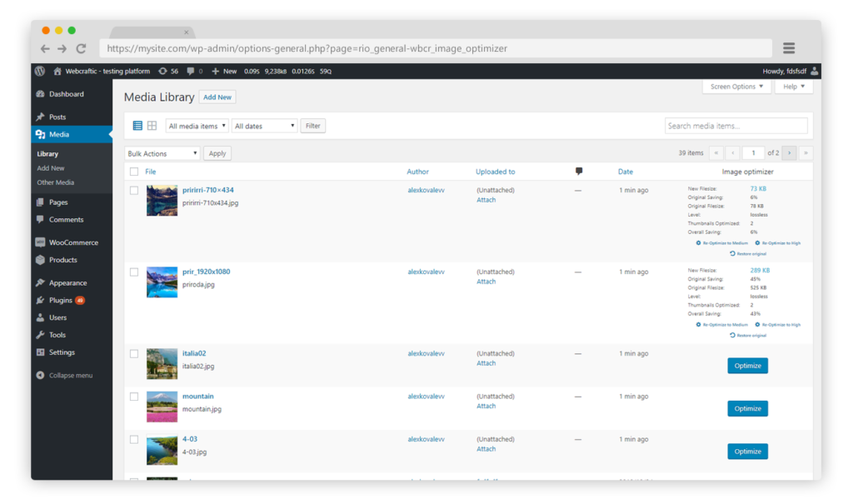Click the Appearance brush icon
Image resolution: width=853 pixels, height=504 pixels.
pos(40,282)
